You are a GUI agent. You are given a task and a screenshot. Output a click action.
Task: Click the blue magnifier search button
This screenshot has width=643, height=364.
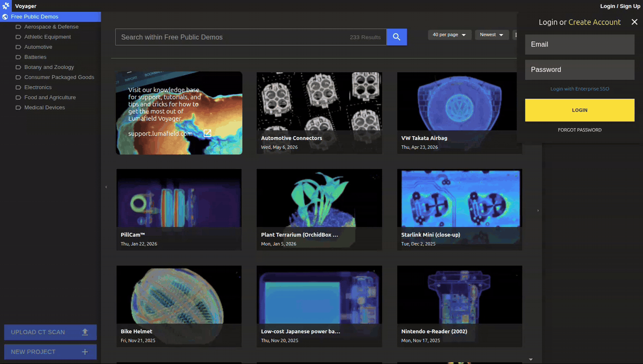pos(396,37)
